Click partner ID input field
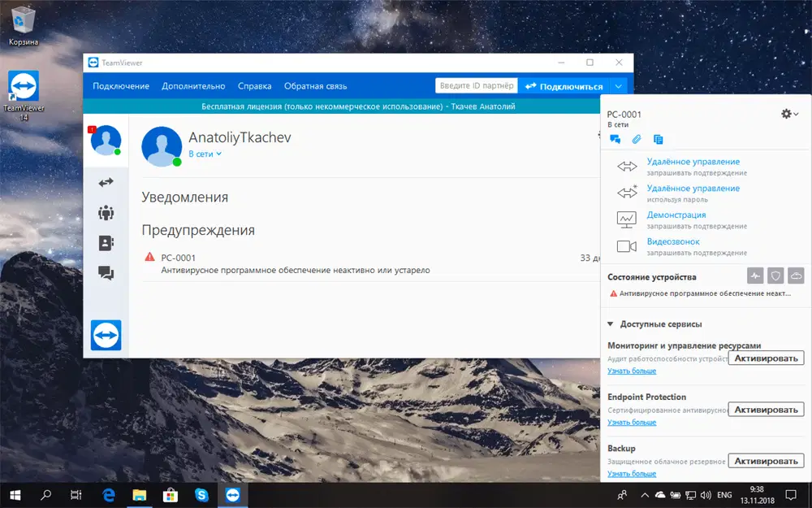Image resolution: width=812 pixels, height=508 pixels. (x=477, y=85)
